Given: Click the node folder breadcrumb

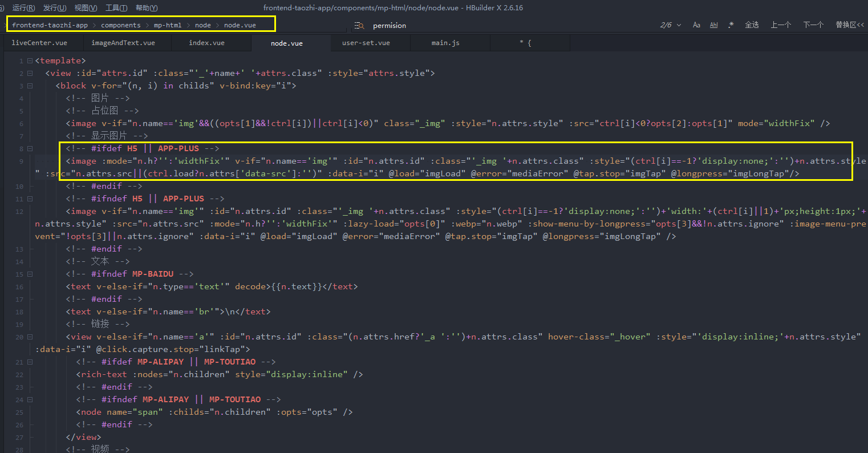Looking at the screenshot, I should [203, 25].
